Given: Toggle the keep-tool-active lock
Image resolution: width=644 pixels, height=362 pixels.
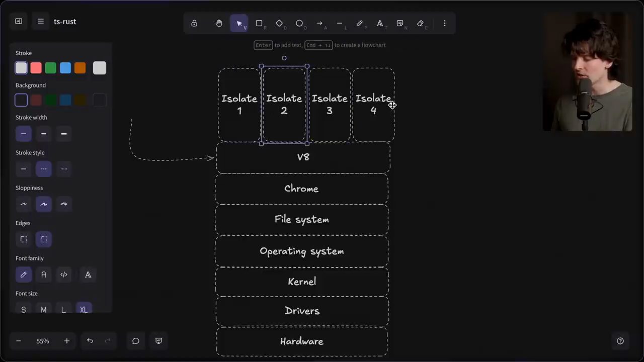Looking at the screenshot, I should [194, 23].
